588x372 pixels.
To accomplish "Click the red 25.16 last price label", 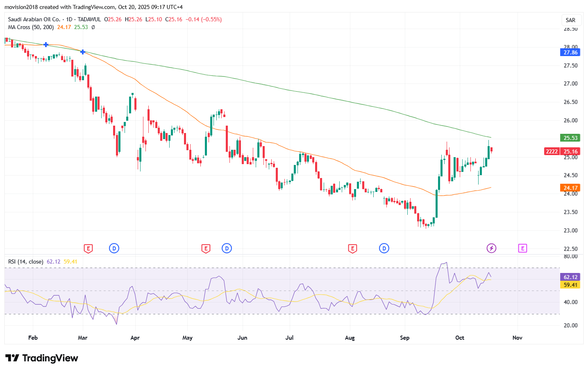I will (x=570, y=151).
